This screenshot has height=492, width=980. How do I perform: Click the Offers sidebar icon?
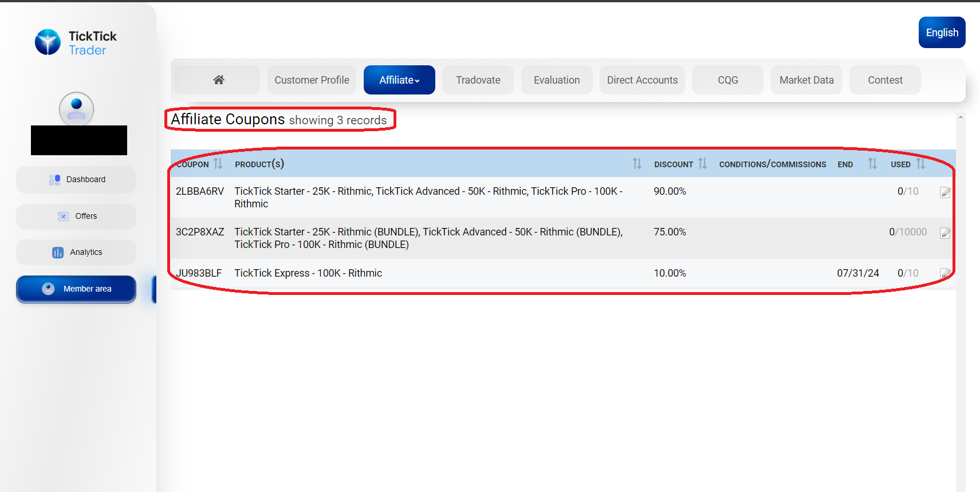pos(64,216)
